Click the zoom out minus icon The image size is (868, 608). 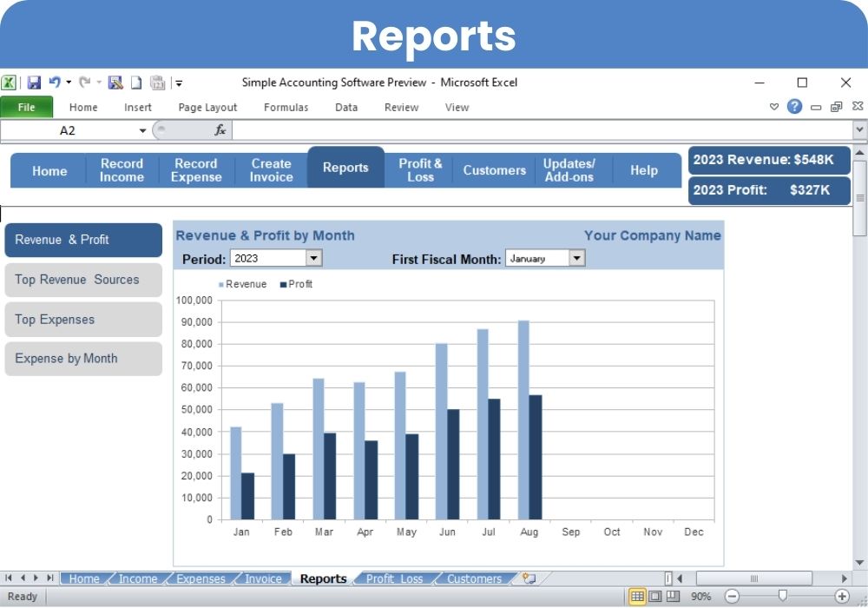732,597
